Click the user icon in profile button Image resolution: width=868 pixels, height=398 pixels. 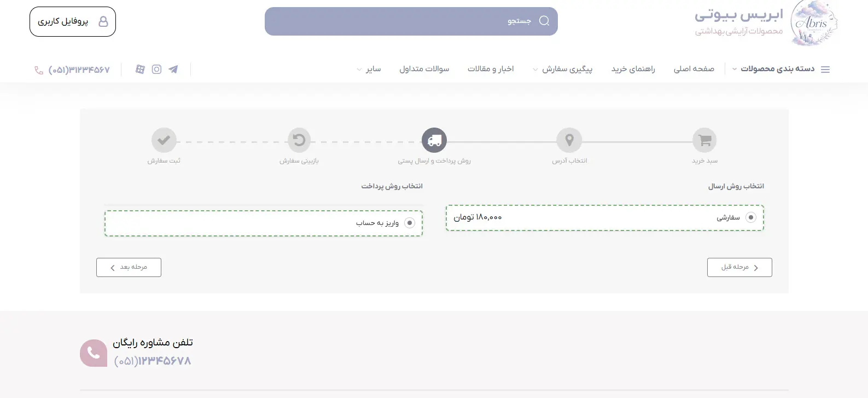click(103, 21)
